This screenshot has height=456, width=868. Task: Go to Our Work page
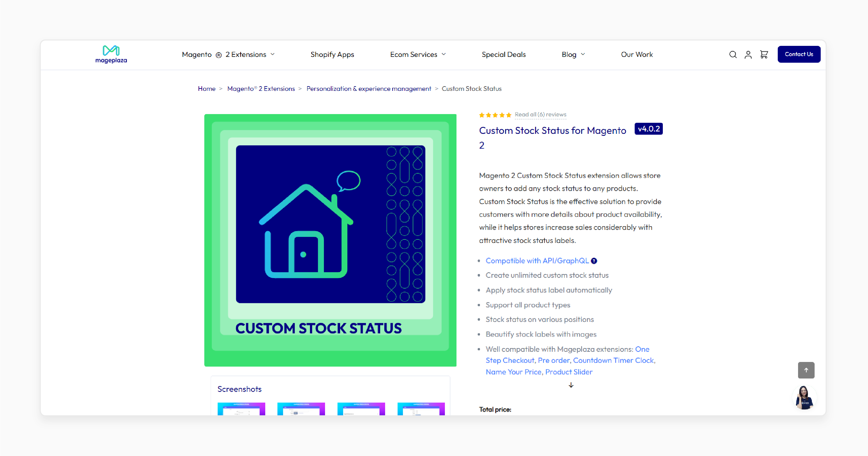click(x=637, y=55)
